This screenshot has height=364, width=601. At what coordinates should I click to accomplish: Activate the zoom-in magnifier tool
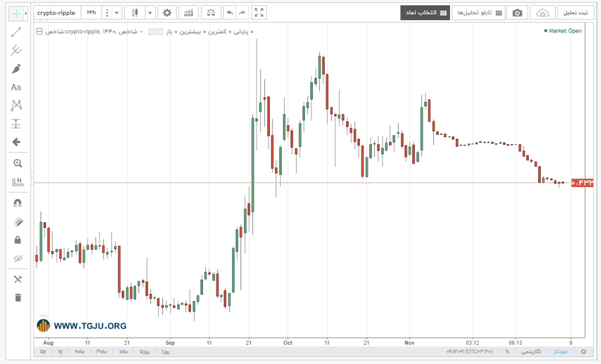pos(17,163)
